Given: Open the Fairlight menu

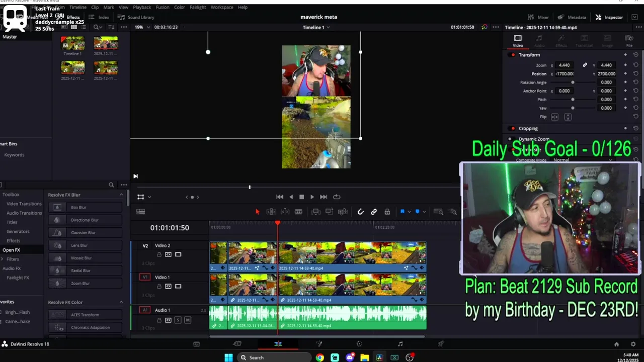Looking at the screenshot, I should 198,8.
